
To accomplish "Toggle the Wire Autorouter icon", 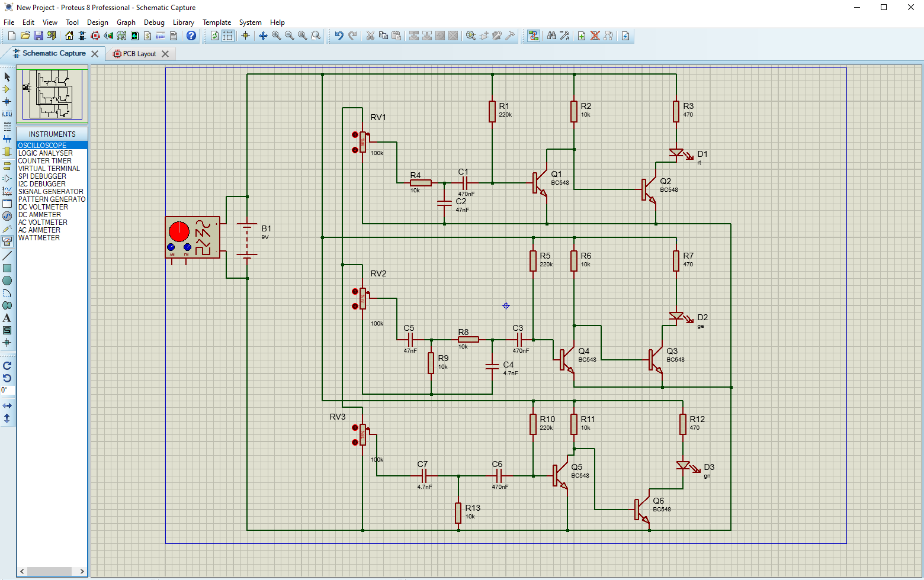I will (x=534, y=36).
